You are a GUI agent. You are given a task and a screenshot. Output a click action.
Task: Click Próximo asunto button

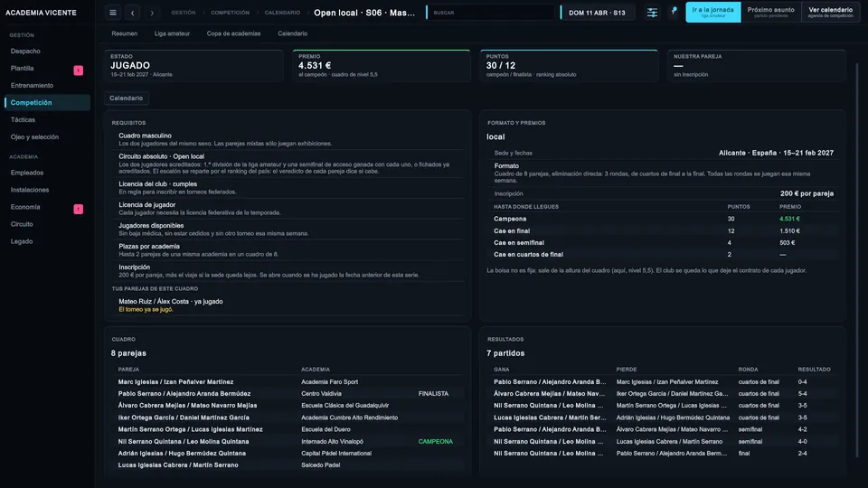click(x=770, y=12)
